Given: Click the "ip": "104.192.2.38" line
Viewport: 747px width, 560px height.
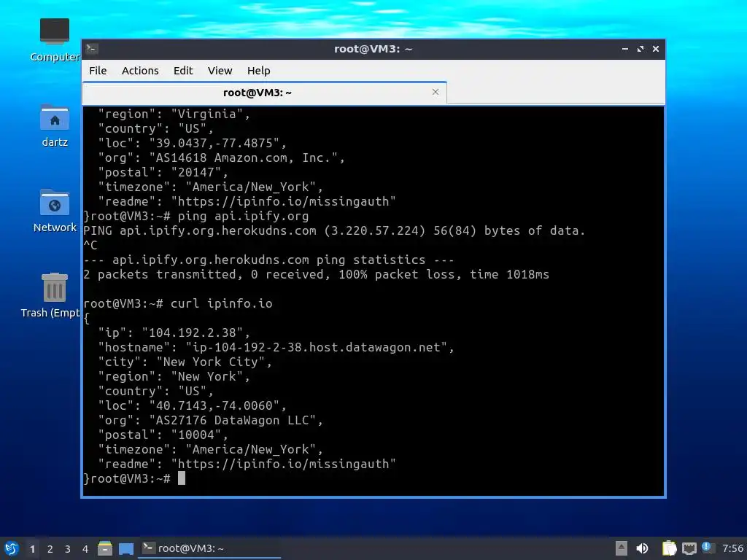Looking at the screenshot, I should pos(174,332).
